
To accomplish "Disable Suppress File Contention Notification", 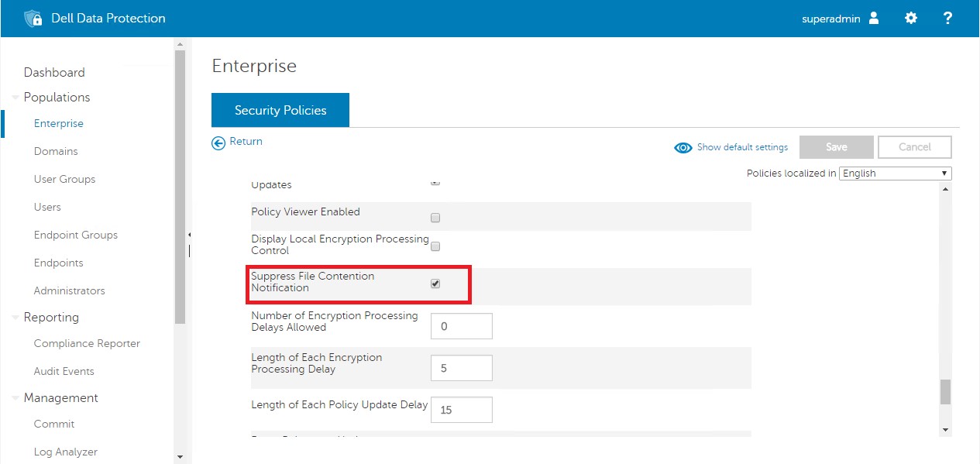I will [x=435, y=284].
